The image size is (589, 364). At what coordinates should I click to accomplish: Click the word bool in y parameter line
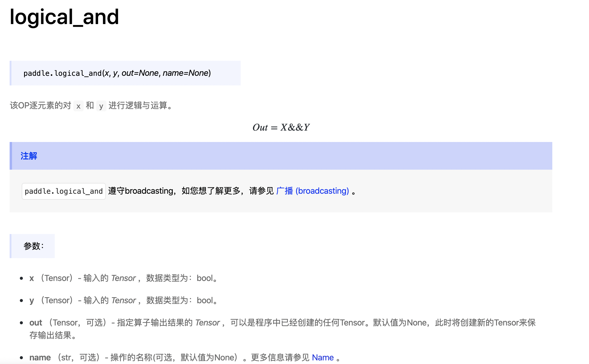[205, 301]
